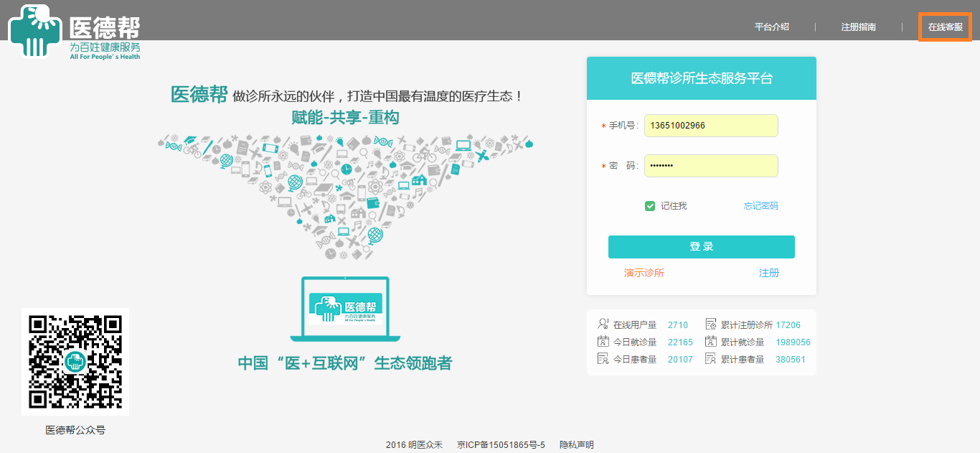The width and height of the screenshot is (980, 453).
Task: Click the 注册 link
Action: 769,273
